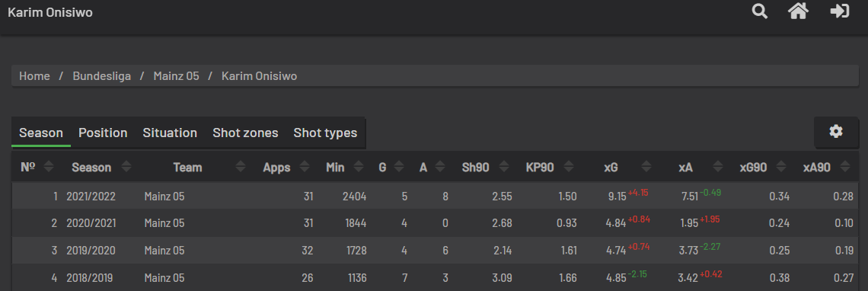Sort by Min column arrows

click(358, 166)
